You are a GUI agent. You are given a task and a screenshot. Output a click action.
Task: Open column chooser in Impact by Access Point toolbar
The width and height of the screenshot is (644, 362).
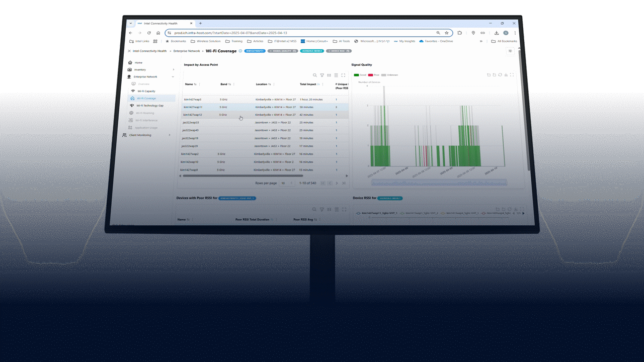point(329,75)
